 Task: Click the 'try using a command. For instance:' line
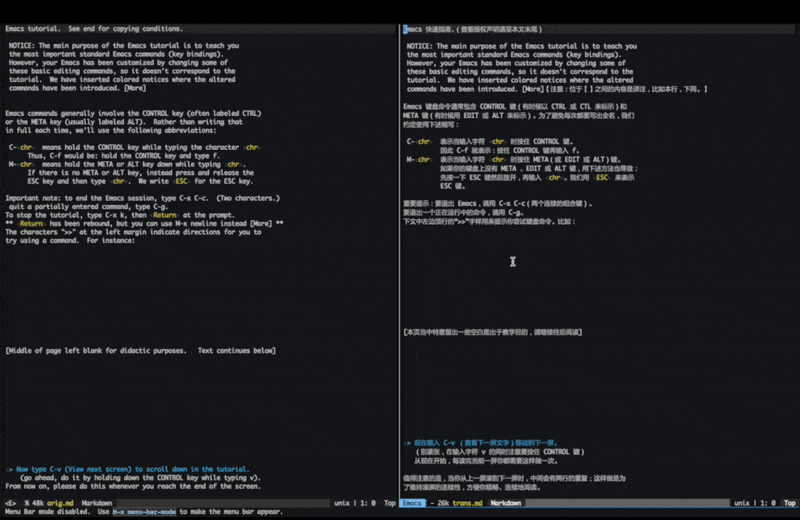(x=70, y=240)
